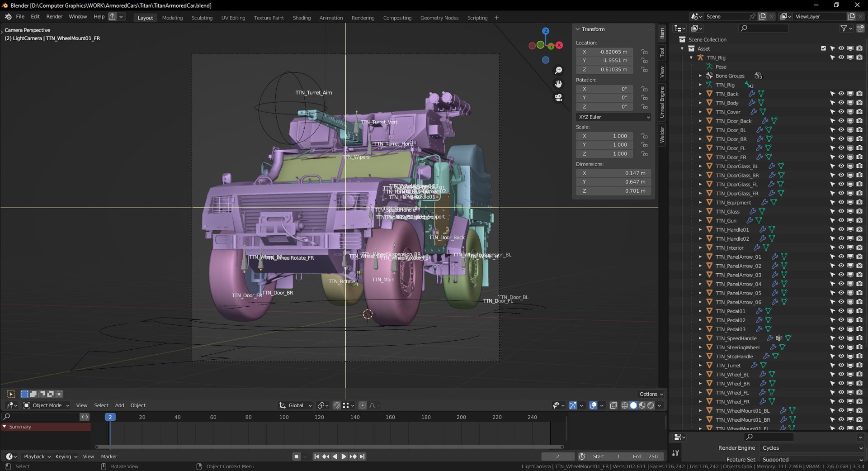The width and height of the screenshot is (868, 471).
Task: Click the current frame number field
Action: [x=558, y=457]
